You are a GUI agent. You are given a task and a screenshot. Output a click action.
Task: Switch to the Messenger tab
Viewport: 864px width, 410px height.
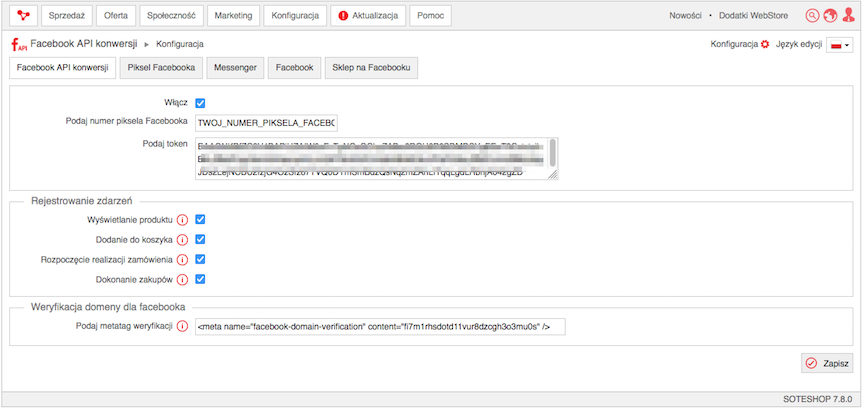pos(235,68)
